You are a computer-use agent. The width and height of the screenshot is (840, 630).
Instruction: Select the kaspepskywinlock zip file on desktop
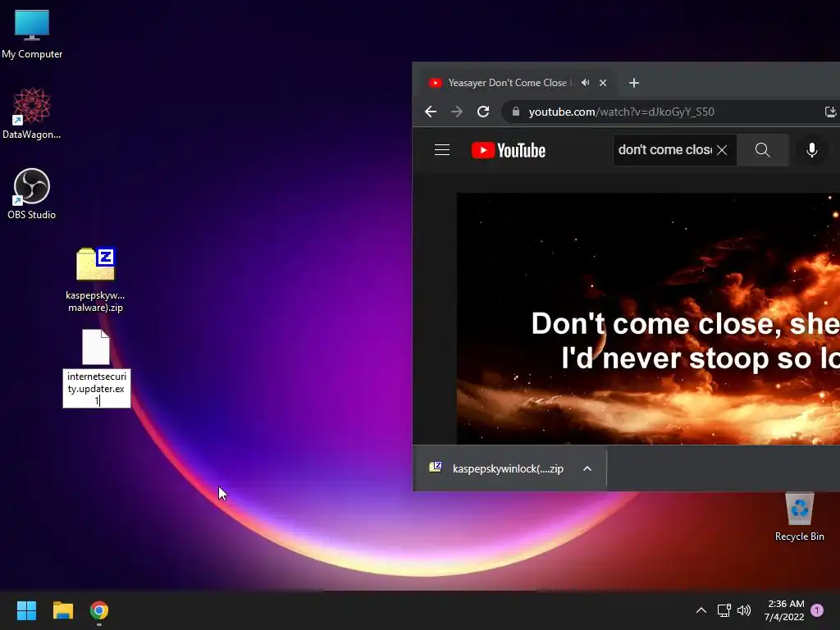[95, 280]
